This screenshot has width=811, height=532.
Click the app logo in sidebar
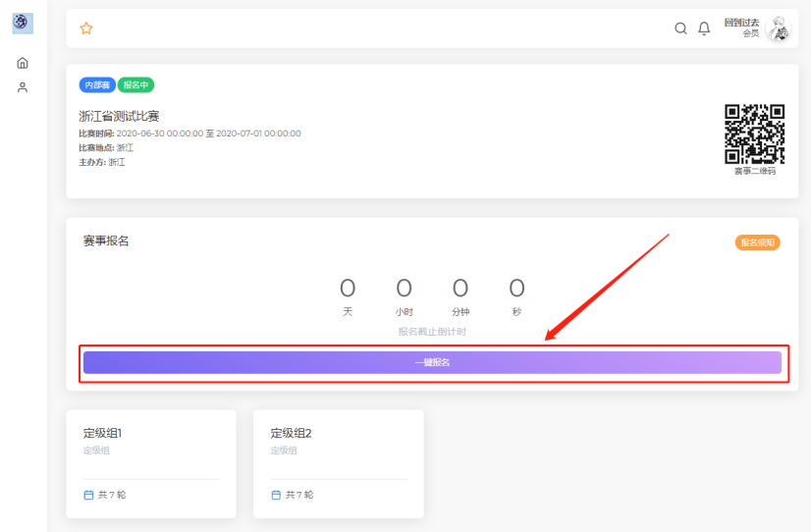point(22,23)
